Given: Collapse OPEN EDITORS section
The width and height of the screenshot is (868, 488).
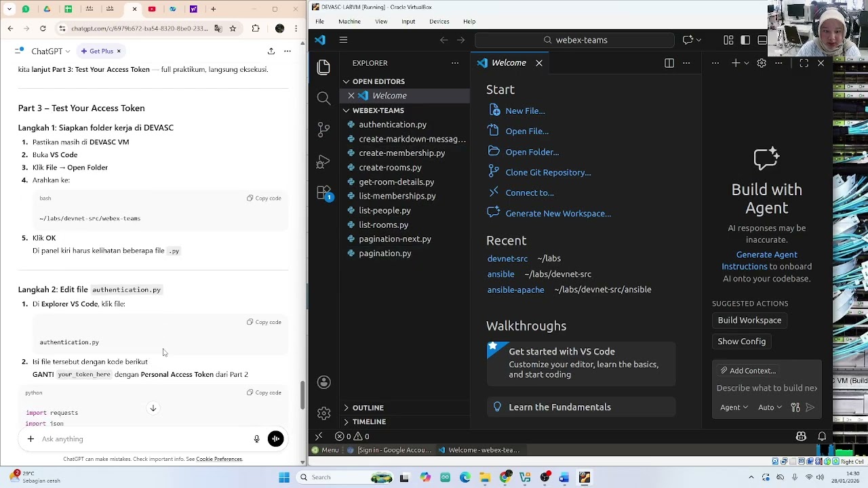Looking at the screenshot, I should (404, 81).
